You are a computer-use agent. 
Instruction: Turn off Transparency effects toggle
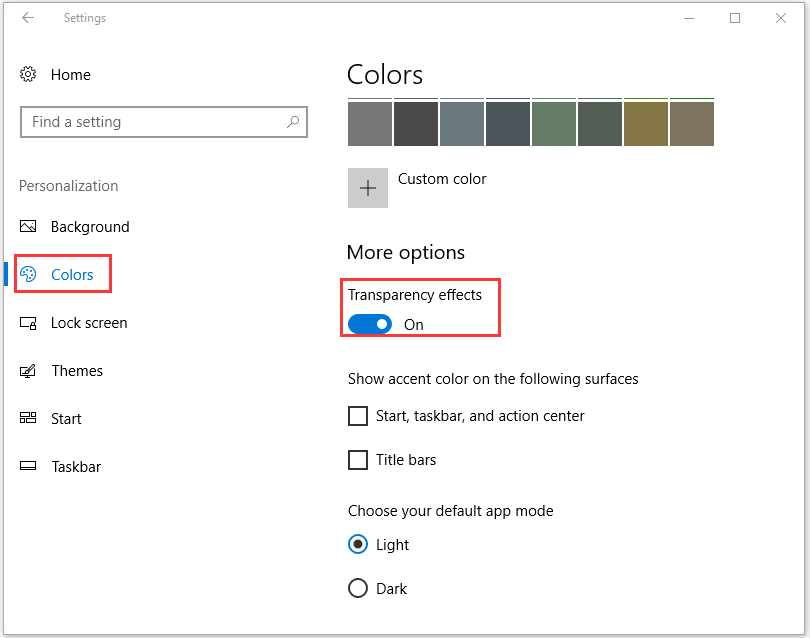pyautogui.click(x=370, y=324)
